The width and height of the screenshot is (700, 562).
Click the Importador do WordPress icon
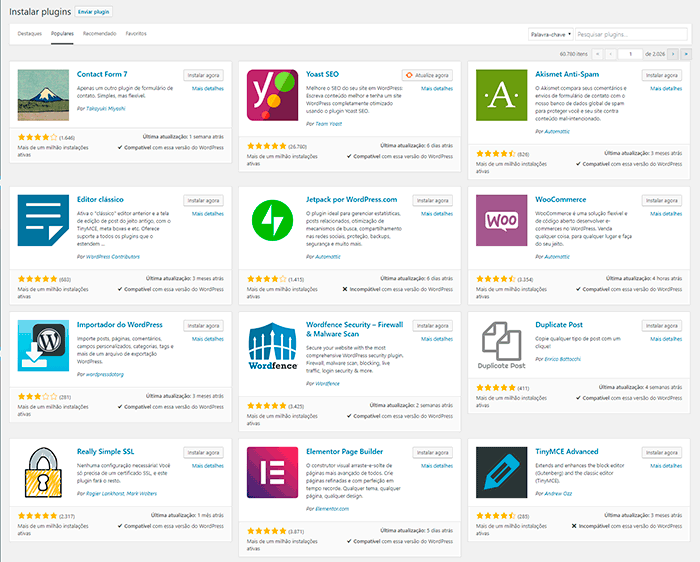pos(43,346)
